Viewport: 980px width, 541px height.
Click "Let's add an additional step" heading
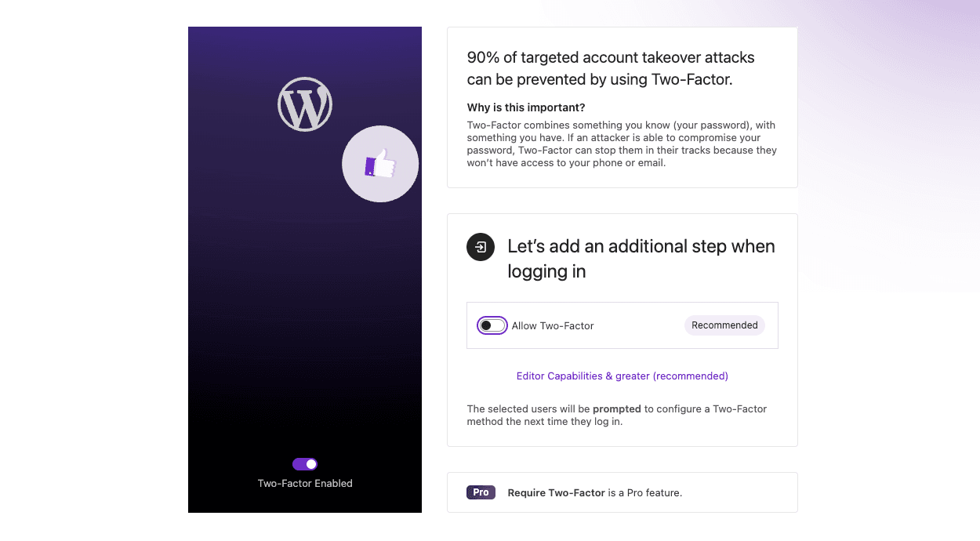(641, 259)
